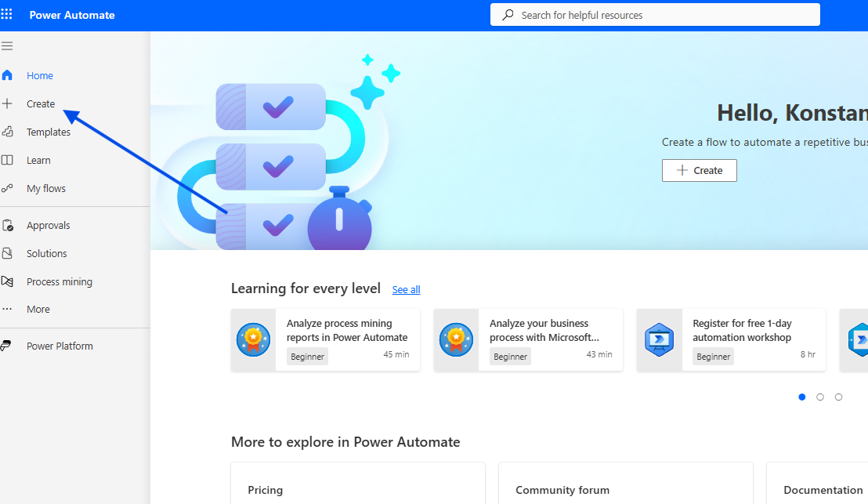The width and height of the screenshot is (868, 504).
Task: Click the search for helpful resources box
Action: [x=655, y=15]
